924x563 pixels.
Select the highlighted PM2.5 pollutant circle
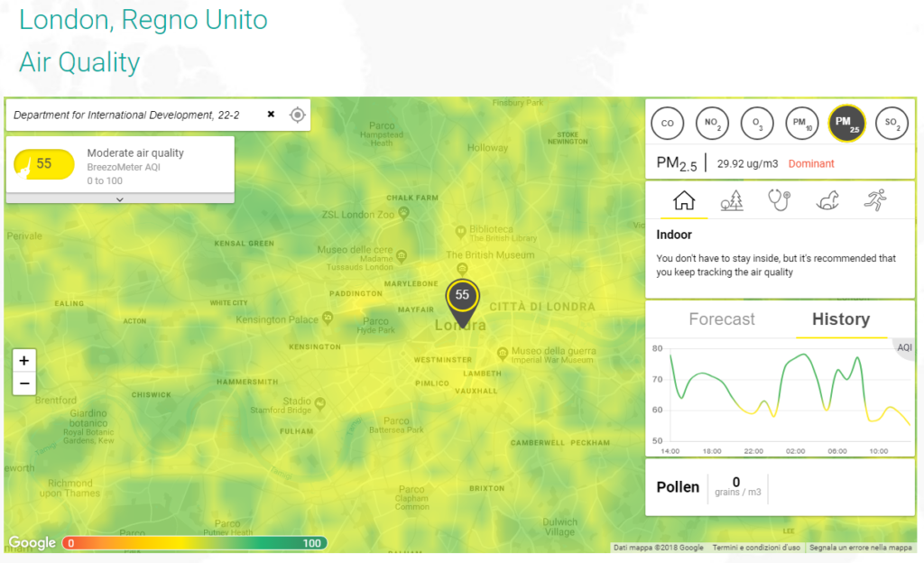point(846,123)
